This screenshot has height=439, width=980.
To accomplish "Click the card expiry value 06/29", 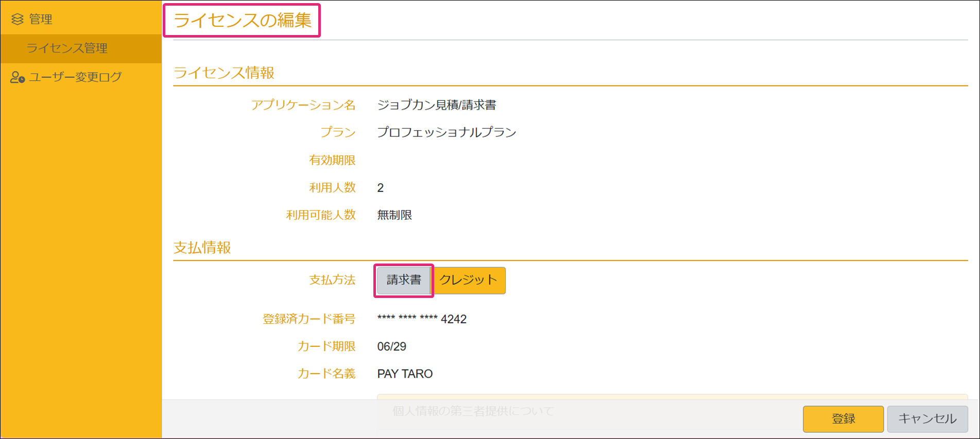I will [x=391, y=346].
